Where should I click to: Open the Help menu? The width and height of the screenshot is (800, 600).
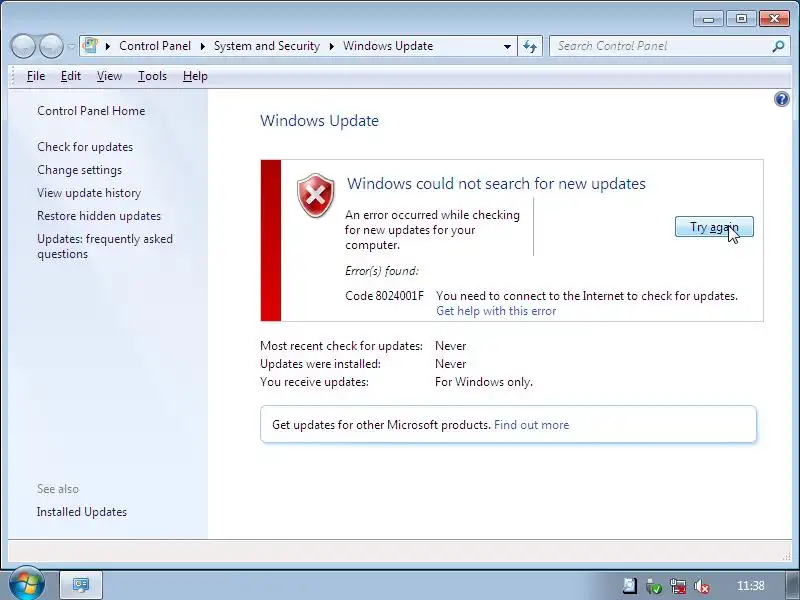tap(195, 76)
